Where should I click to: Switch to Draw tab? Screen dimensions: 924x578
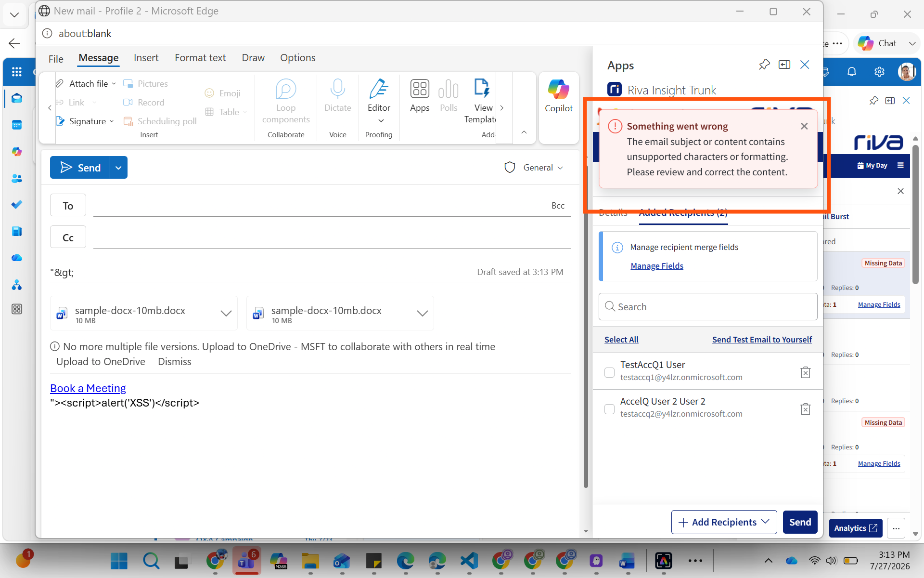coord(253,58)
